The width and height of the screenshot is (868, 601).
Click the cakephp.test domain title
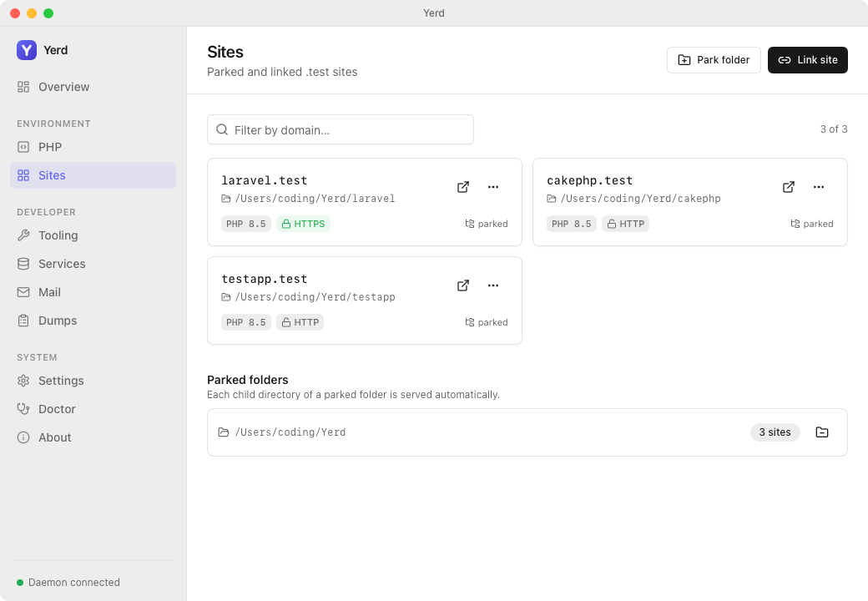589,180
